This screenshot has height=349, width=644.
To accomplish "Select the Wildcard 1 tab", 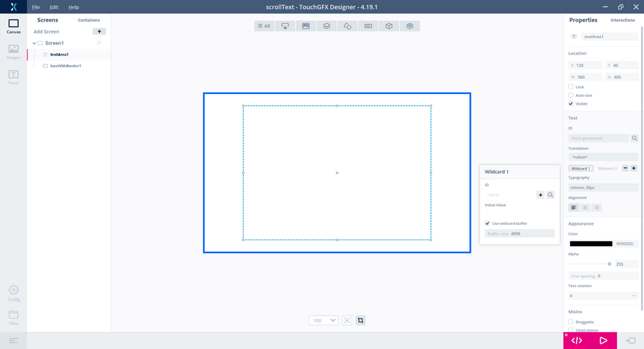I will (580, 168).
